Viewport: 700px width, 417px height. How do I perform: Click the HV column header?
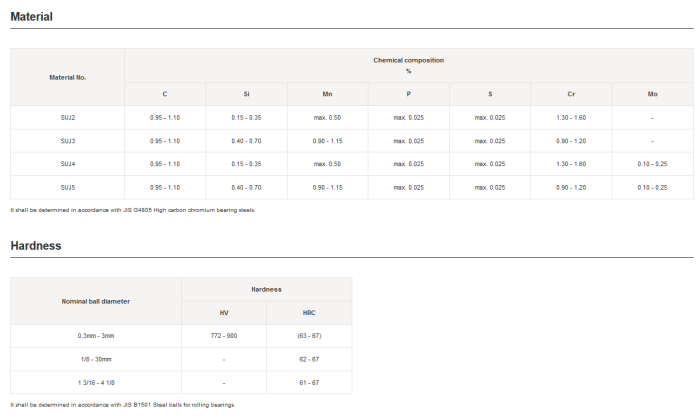pos(224,313)
